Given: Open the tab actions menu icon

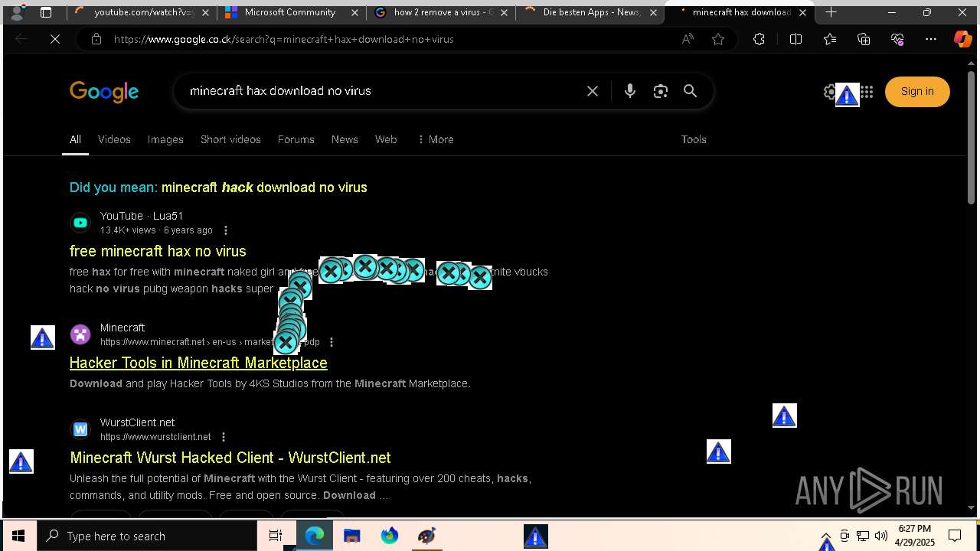Looking at the screenshot, I should tap(46, 12).
